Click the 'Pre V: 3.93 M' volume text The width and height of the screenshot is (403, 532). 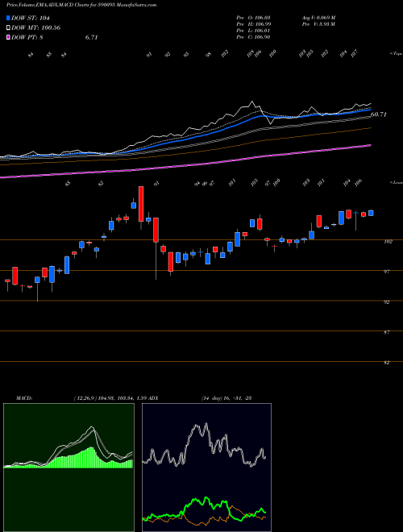click(x=318, y=24)
